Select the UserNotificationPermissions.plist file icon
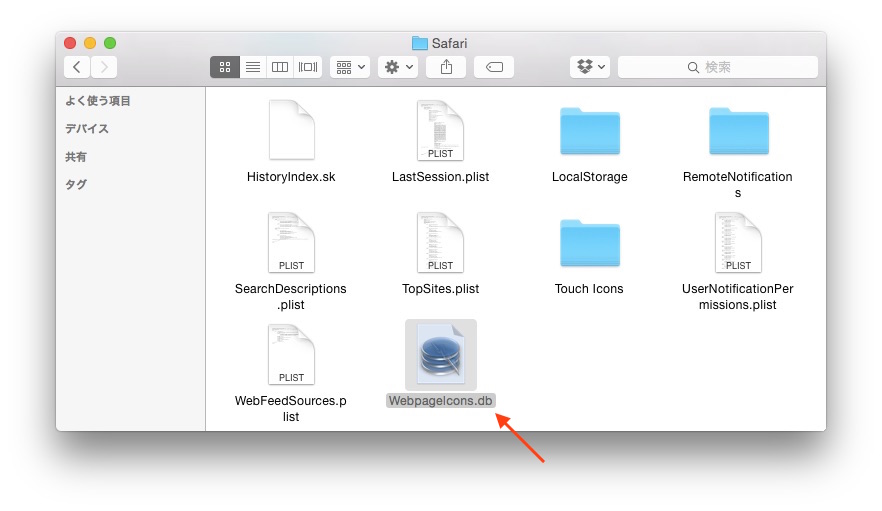The width and height of the screenshot is (882, 511). (x=739, y=242)
